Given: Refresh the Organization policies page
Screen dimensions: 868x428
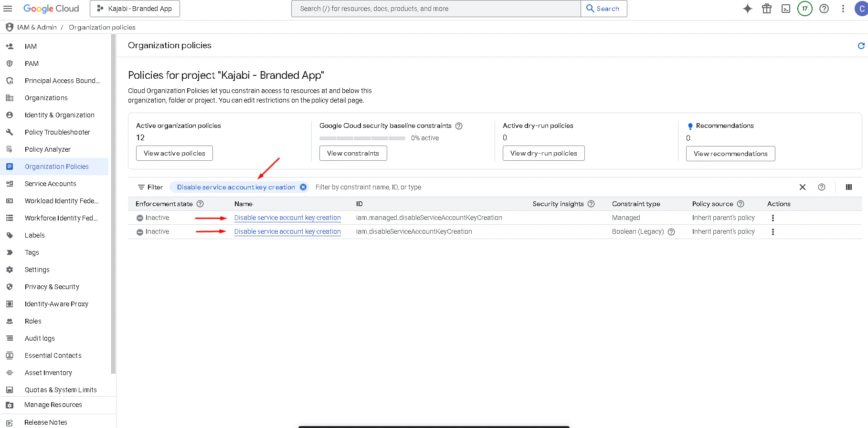Looking at the screenshot, I should [x=861, y=46].
